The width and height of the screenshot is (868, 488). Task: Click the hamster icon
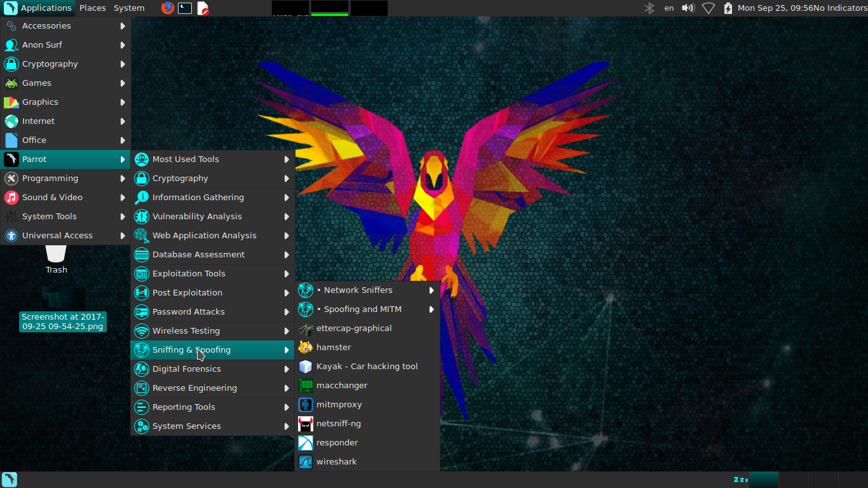306,348
